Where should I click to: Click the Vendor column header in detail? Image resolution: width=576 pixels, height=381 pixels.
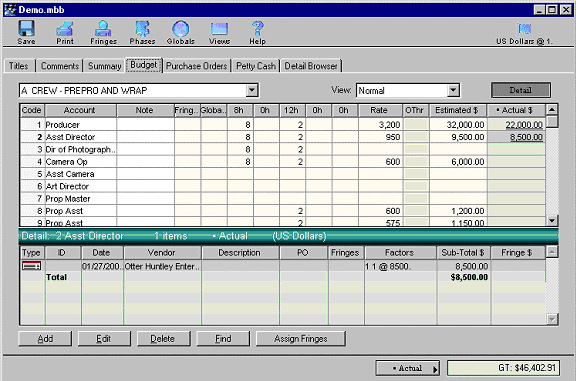[x=162, y=253]
